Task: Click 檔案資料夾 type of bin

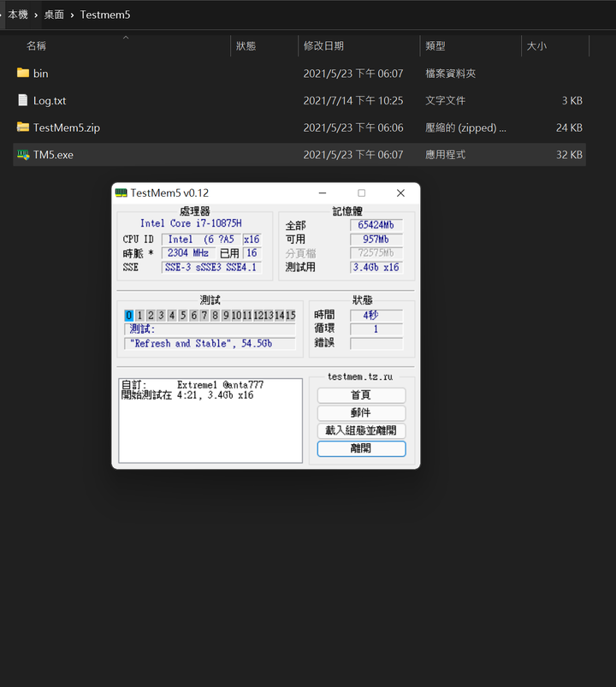Action: [450, 74]
